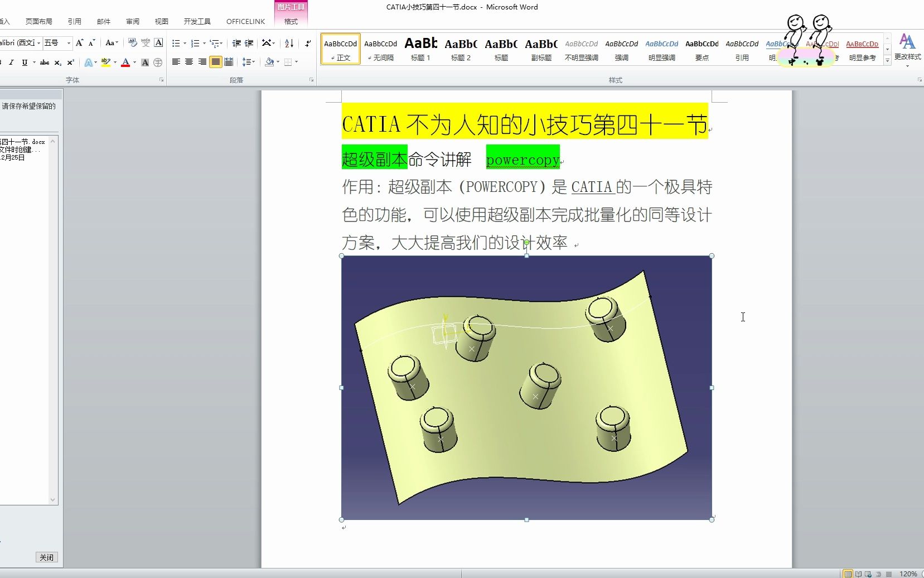Apply the 标题 1 style

421,49
